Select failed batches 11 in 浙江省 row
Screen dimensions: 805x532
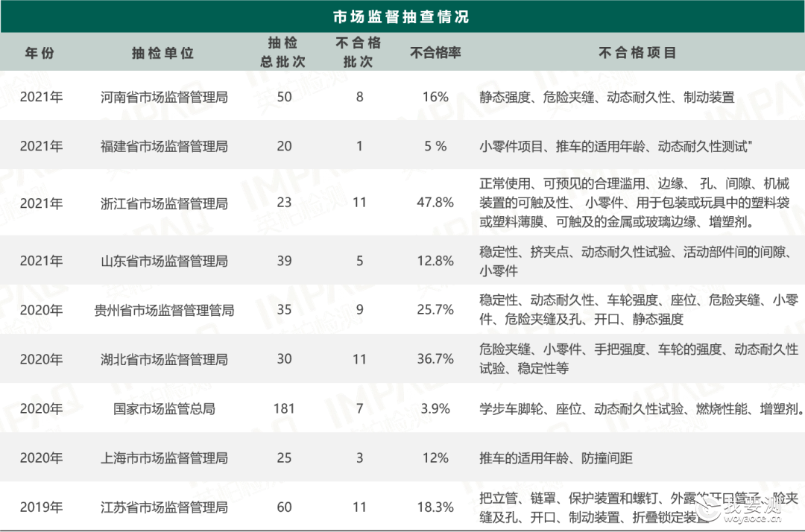pyautogui.click(x=360, y=202)
